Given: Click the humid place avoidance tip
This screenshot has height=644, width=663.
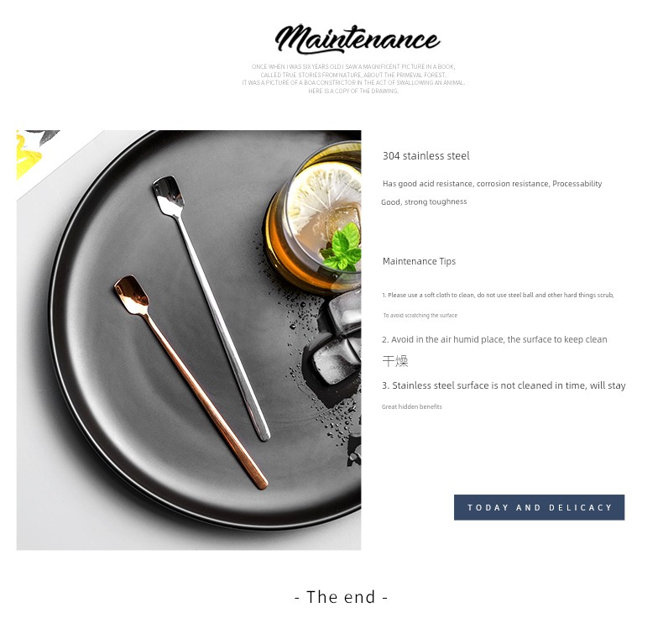Looking at the screenshot, I should pyautogui.click(x=494, y=339).
